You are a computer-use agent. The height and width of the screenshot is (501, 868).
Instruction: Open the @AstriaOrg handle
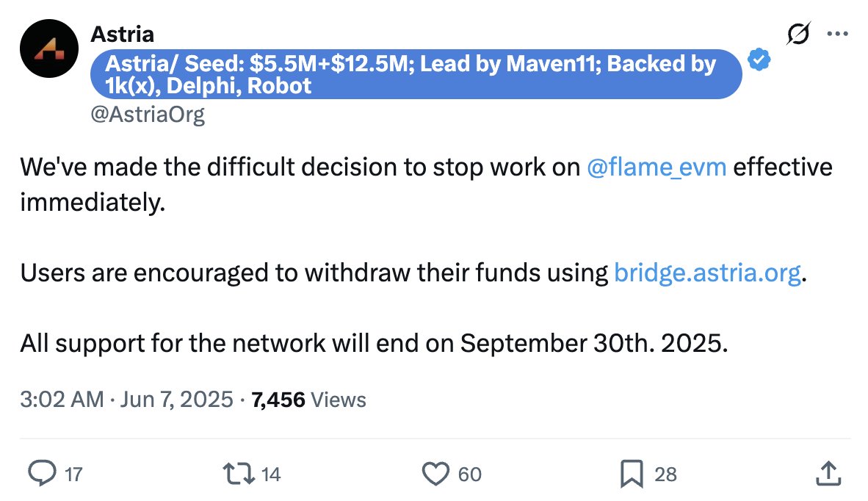coord(148,115)
